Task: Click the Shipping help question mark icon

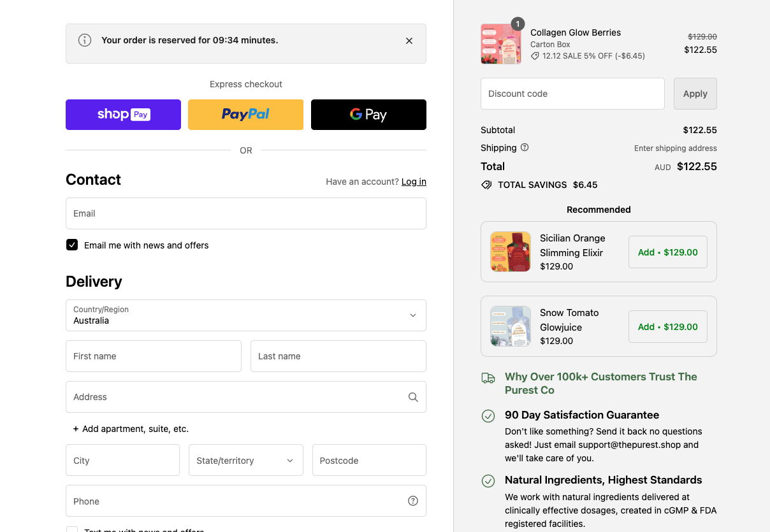Action: [x=525, y=147]
